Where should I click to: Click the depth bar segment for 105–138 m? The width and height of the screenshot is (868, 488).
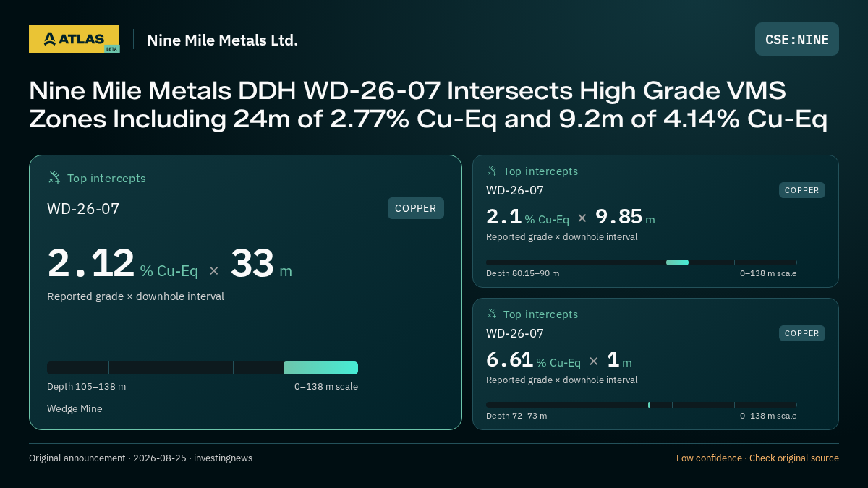click(320, 368)
